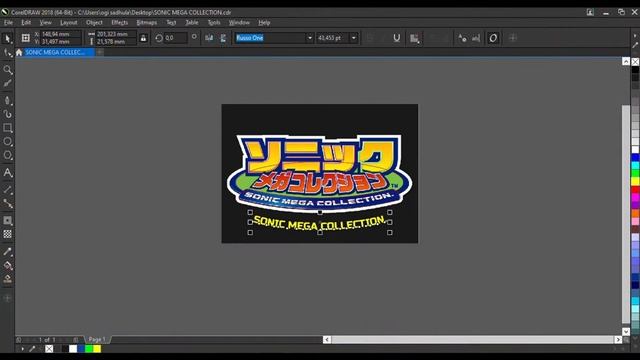Screen dimensions: 640x360
Task: Select the Interactive Fill bucket tool
Action: (x=7, y=265)
